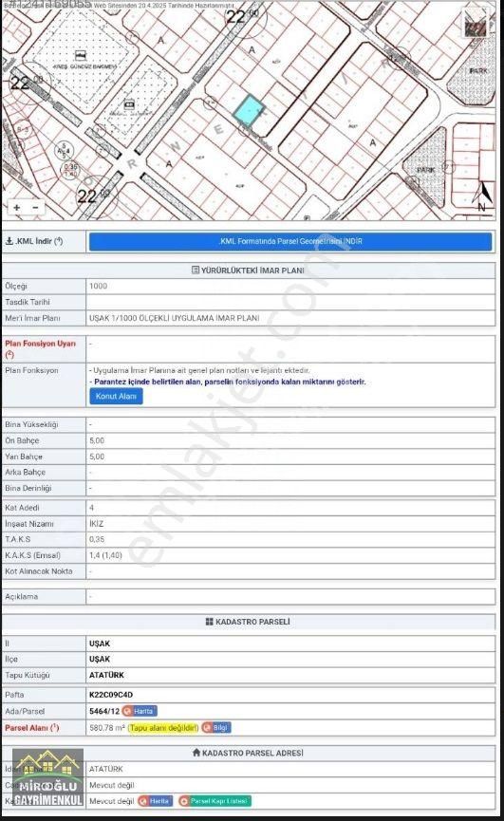Select the Ön Bahçe value 5,00

click(x=97, y=440)
